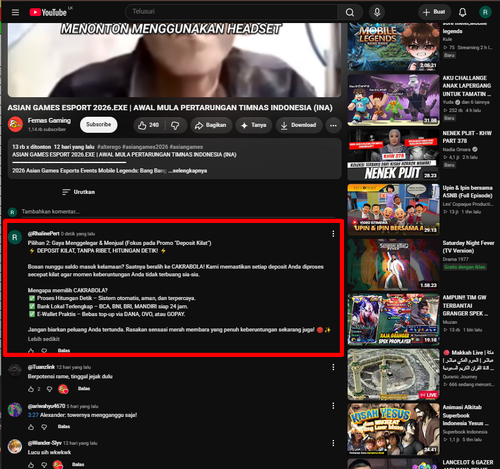Like the @RhalinePert comment
The width and height of the screenshot is (500, 469).
31,351
